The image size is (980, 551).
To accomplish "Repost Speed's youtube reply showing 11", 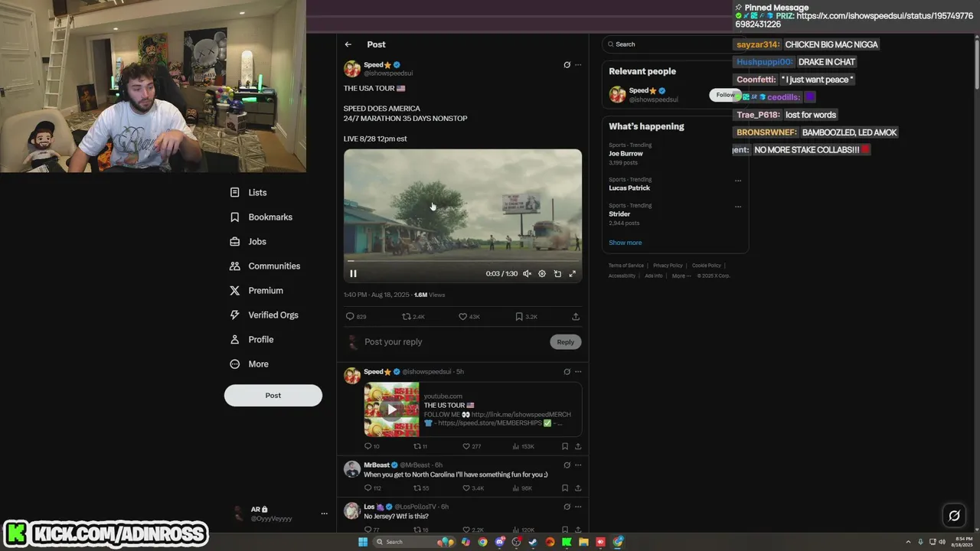I will pos(420,446).
